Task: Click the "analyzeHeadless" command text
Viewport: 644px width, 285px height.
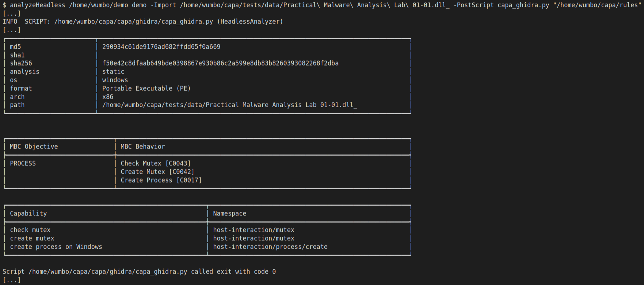Action: [37, 5]
